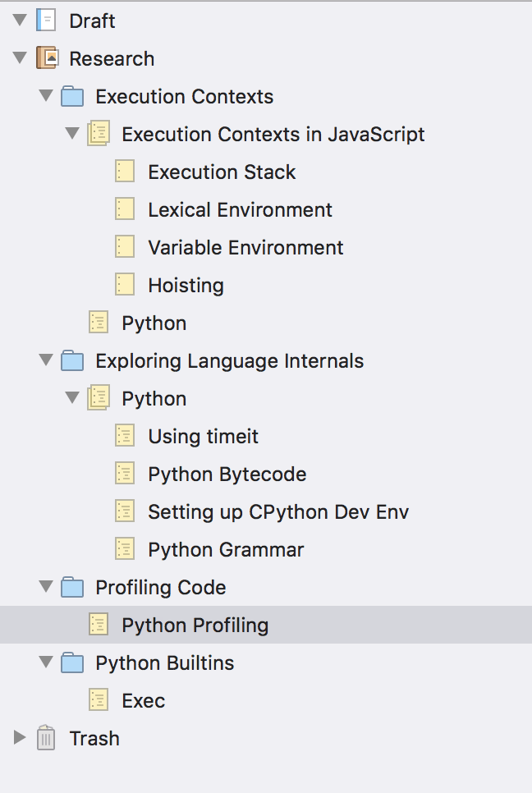Collapse the Python Builtins folder triangle
This screenshot has height=793, width=532.
(46, 662)
